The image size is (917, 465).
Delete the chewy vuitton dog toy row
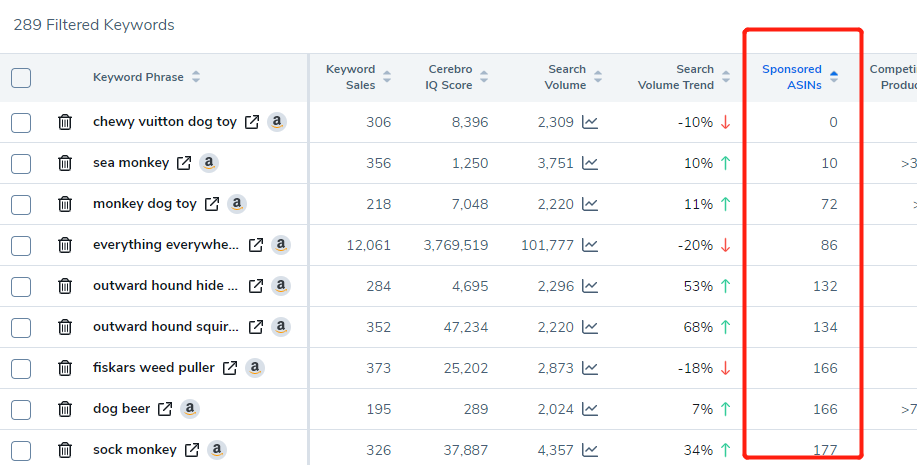pos(65,122)
